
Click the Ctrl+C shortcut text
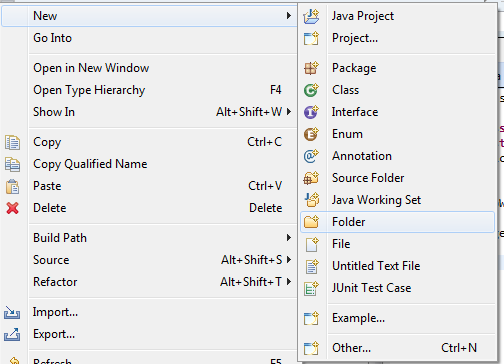coord(264,142)
